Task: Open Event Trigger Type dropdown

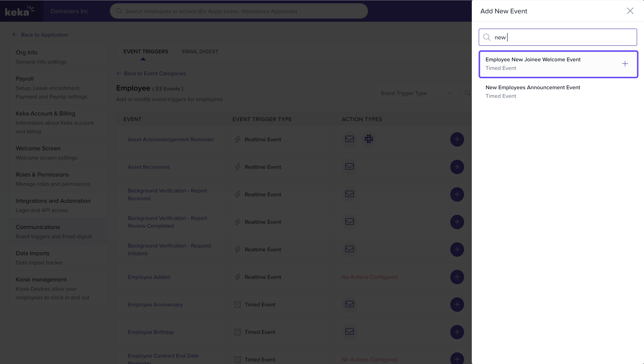Action: [416, 93]
